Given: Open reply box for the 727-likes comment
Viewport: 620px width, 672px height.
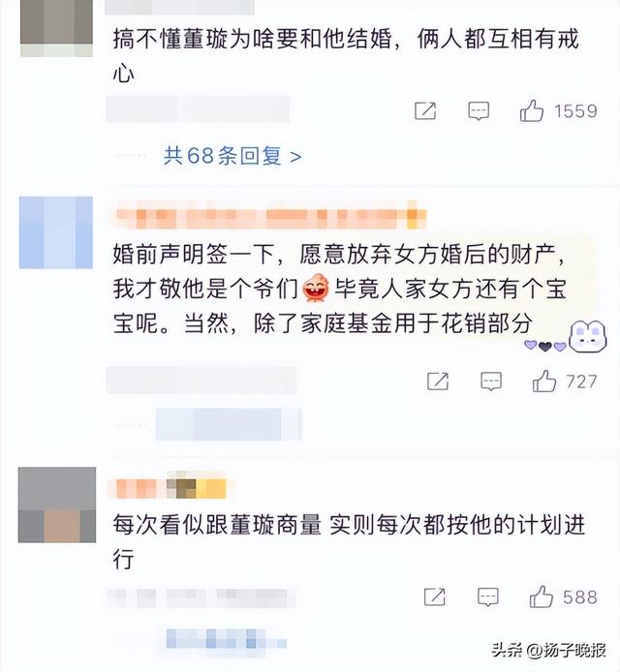Looking at the screenshot, I should (x=491, y=381).
